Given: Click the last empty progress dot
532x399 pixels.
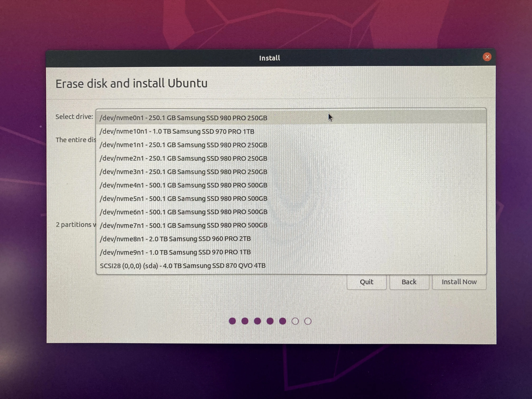Looking at the screenshot, I should (308, 321).
